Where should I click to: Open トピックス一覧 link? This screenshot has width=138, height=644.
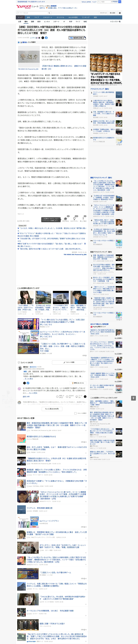pyautogui.click(x=115, y=21)
